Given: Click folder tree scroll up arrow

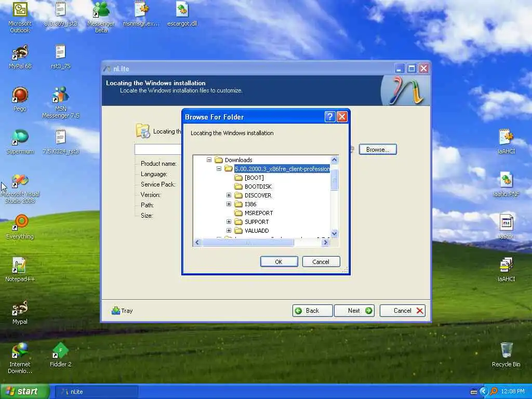Looking at the screenshot, I should click(334, 159).
